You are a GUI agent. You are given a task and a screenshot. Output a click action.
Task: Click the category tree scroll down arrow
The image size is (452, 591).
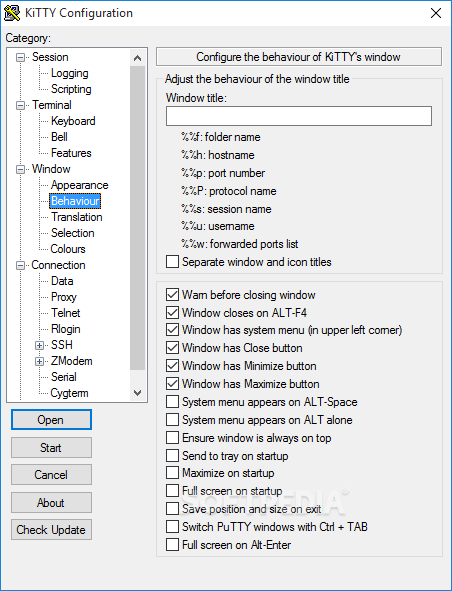tap(138, 393)
